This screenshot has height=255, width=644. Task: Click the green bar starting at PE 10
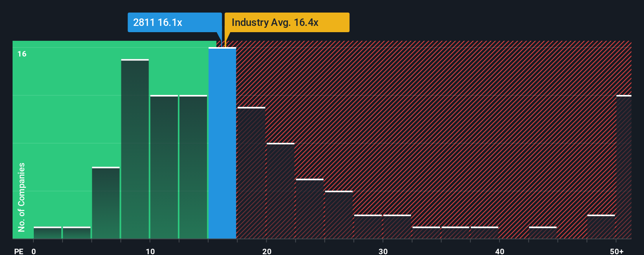[x=164, y=167]
